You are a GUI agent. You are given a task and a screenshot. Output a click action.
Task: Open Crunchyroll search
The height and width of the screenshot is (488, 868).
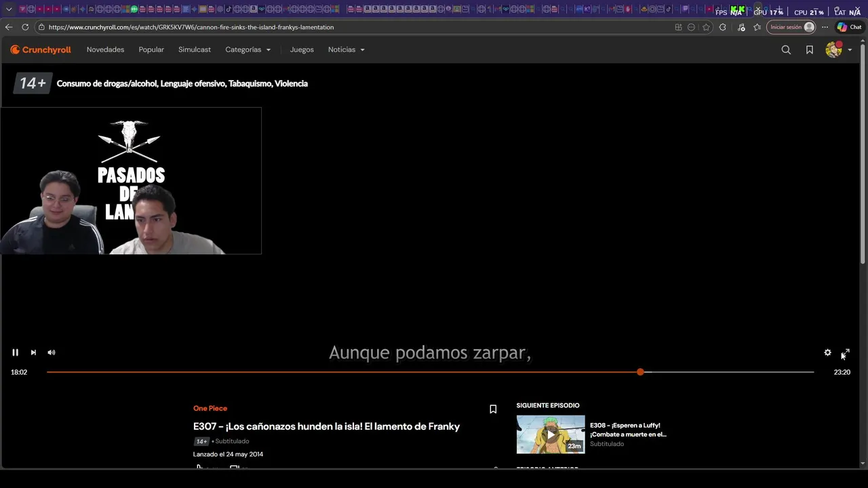786,49
